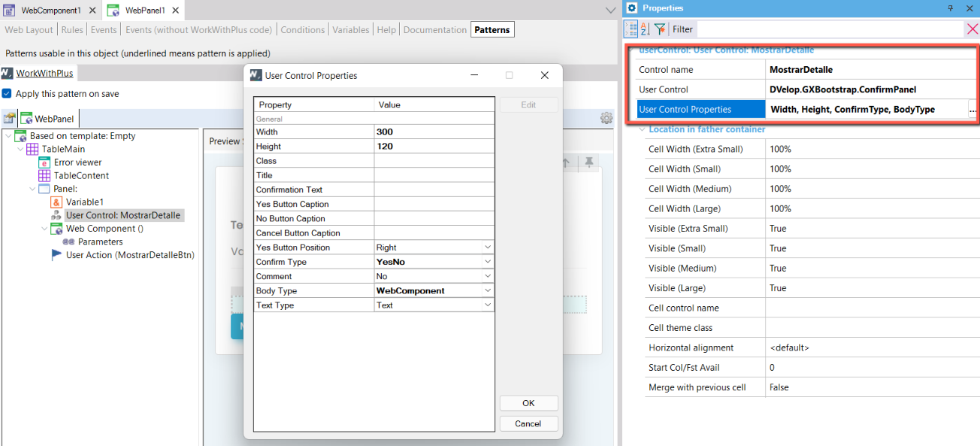Open the document tabs overflow chevron
The width and height of the screenshot is (980, 446).
[x=611, y=10]
